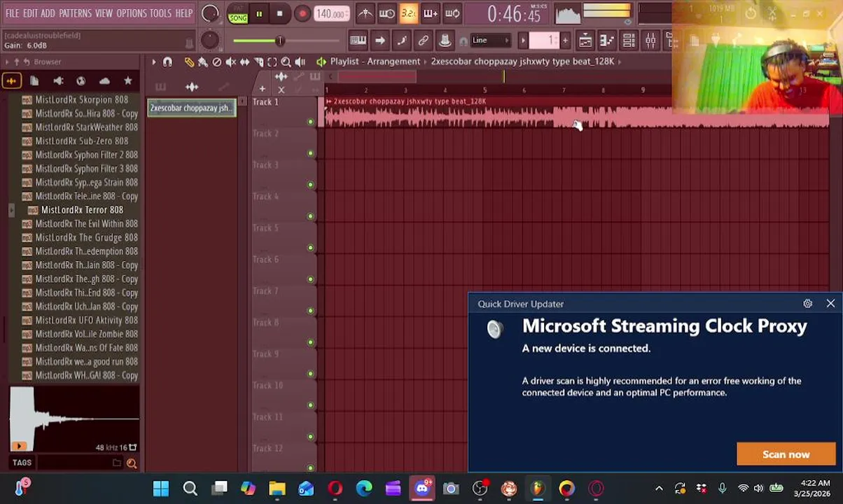The height and width of the screenshot is (504, 843).
Task: Open Windows Start menu
Action: click(161, 488)
